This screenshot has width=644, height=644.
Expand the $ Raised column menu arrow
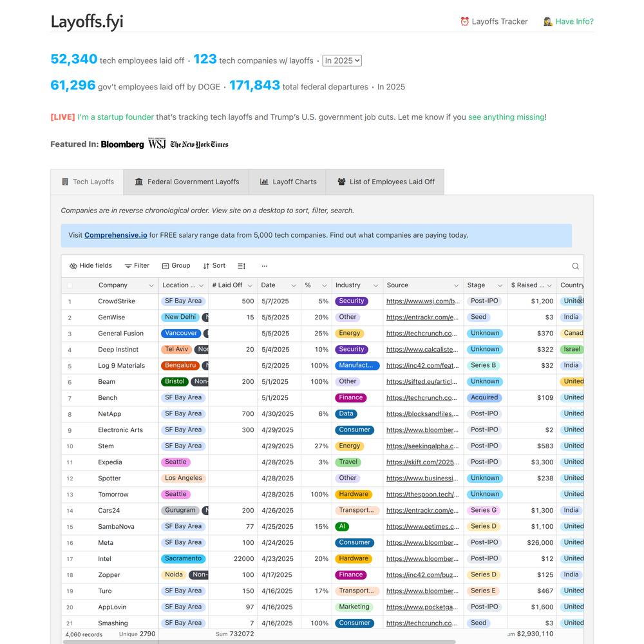[x=549, y=285]
